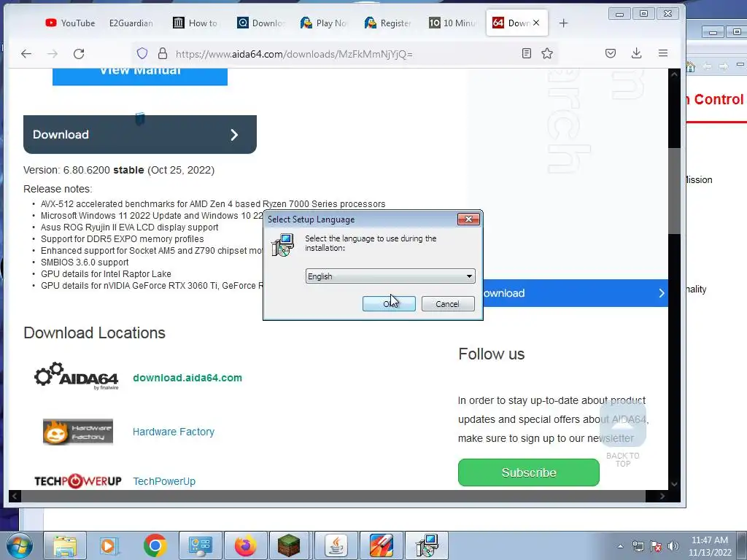
Task: Click the taskbar clock showing 11:47 AM
Action: 710,546
